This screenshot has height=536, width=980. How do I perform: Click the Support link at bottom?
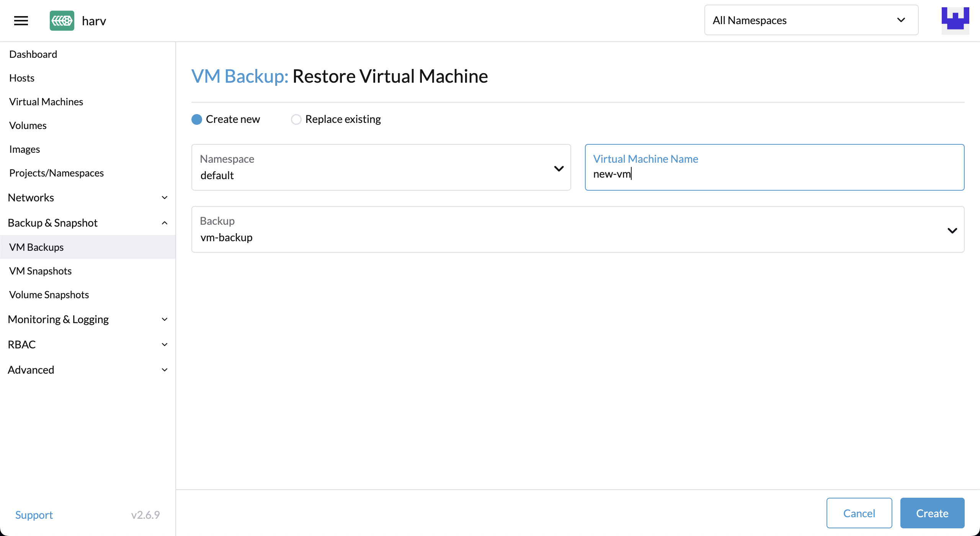[34, 514]
